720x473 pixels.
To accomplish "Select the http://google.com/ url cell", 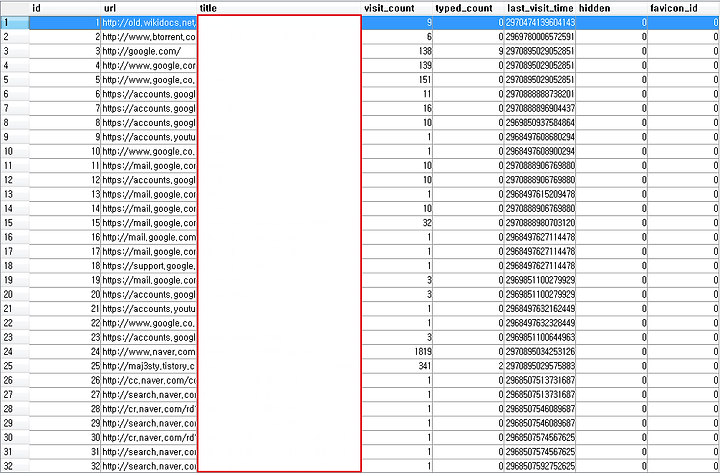I will tap(148, 51).
